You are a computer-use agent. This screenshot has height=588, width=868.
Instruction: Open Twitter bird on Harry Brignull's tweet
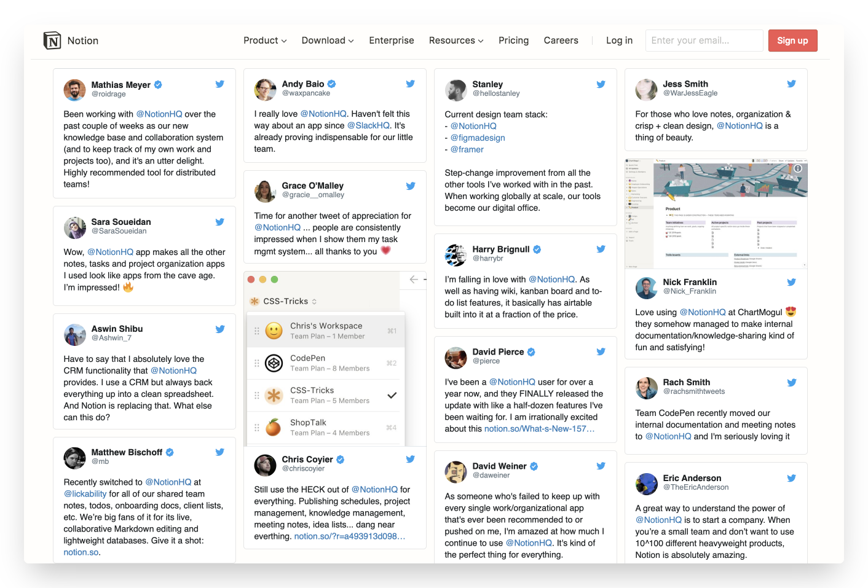[x=601, y=249]
